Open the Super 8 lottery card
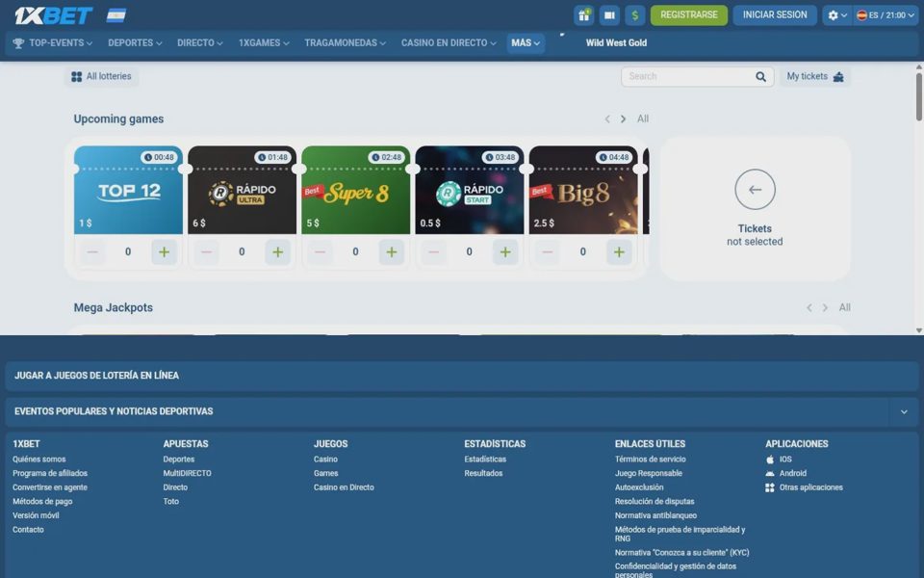The height and width of the screenshot is (578, 924). click(x=356, y=190)
